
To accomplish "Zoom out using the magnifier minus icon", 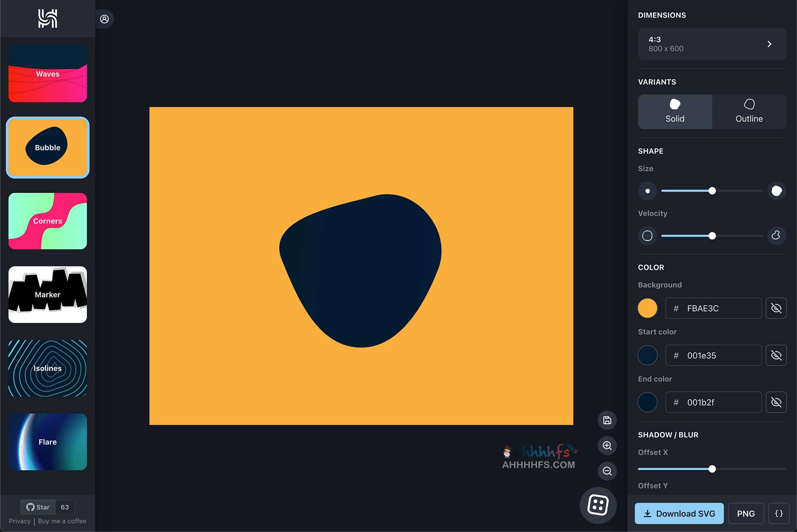I will [x=607, y=471].
